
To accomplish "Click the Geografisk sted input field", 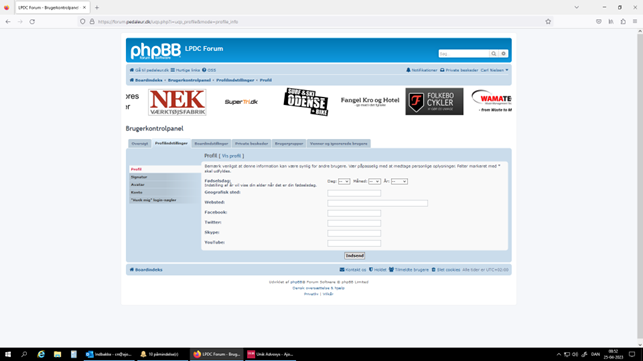I will (x=354, y=193).
